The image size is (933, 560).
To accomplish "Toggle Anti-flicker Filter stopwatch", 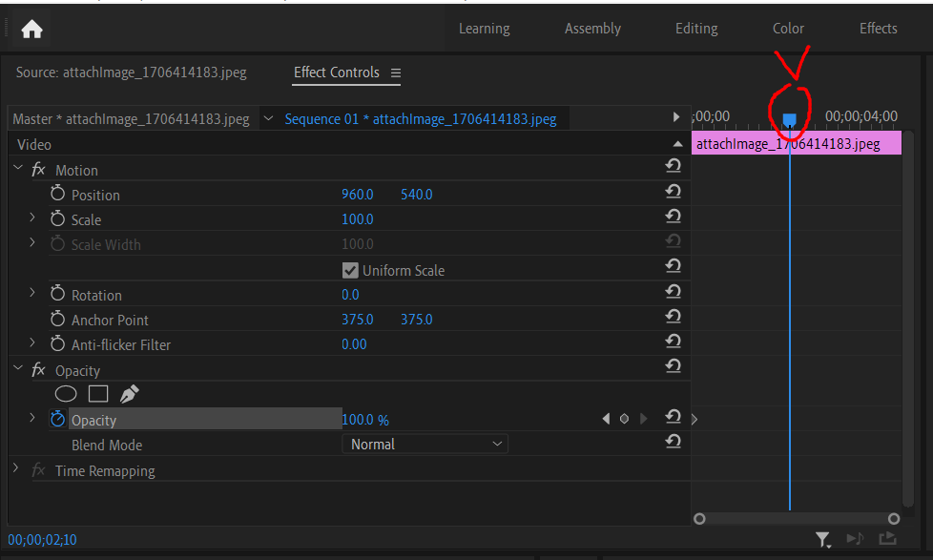I will point(58,343).
